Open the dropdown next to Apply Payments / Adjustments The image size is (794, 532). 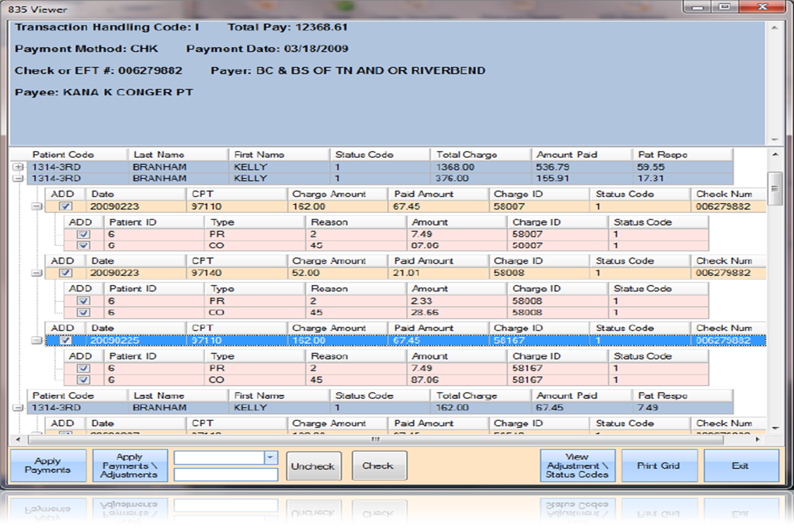coord(271,458)
